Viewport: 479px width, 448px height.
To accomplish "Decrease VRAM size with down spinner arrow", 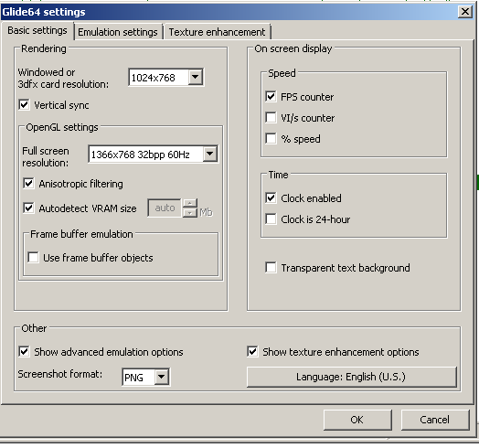I will tap(190, 213).
